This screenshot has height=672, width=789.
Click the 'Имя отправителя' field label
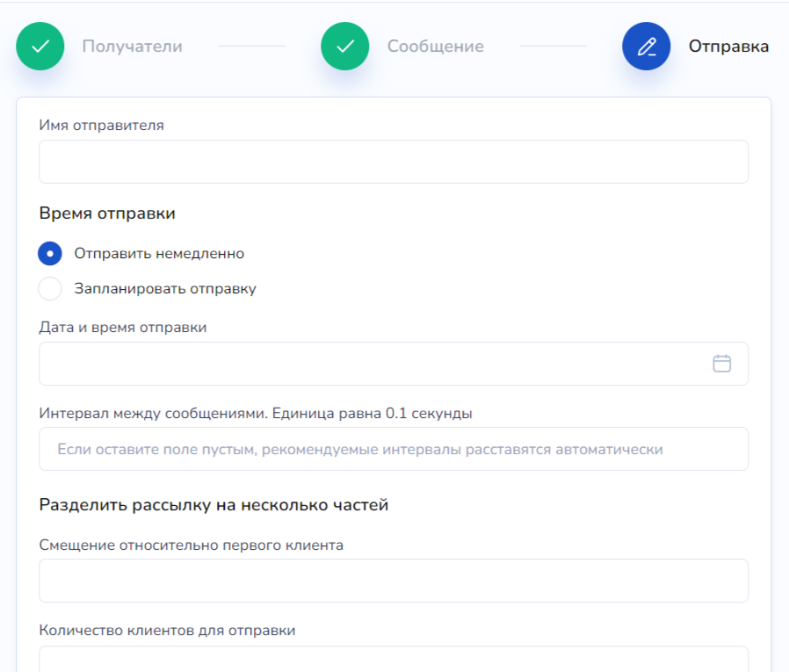click(x=102, y=125)
